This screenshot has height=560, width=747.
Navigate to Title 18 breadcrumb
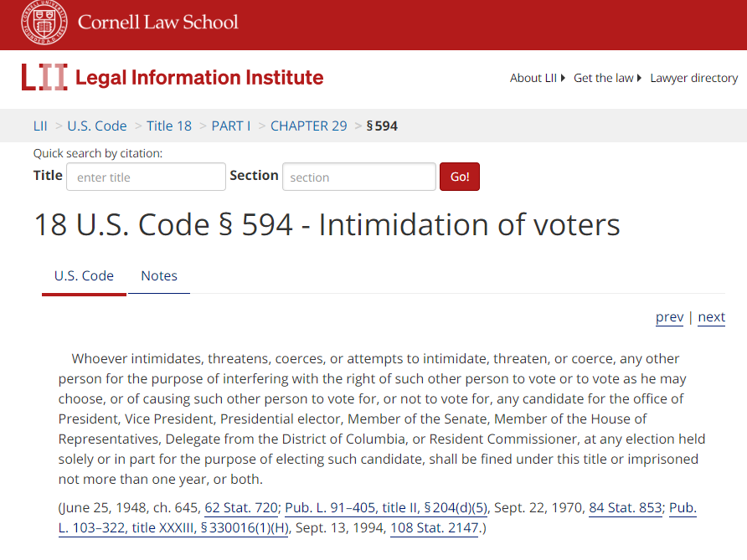(168, 126)
